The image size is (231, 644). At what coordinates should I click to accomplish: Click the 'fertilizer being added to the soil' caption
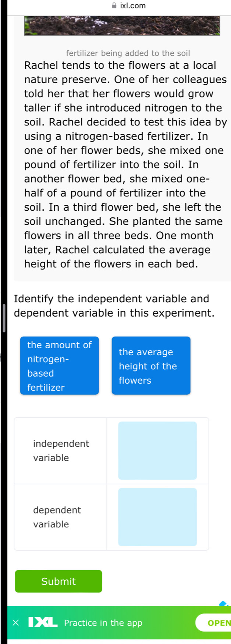tap(128, 53)
